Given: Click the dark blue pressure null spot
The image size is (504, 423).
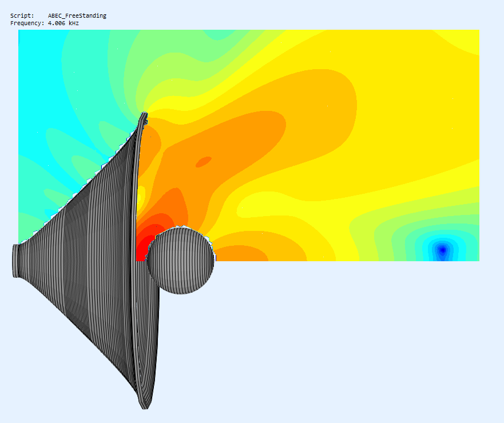Looking at the screenshot, I should click(x=443, y=250).
